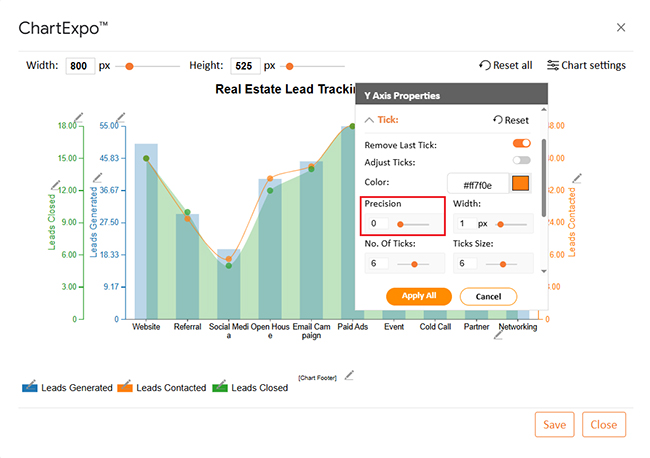Click pencil icon above blue Y axis

[121, 116]
